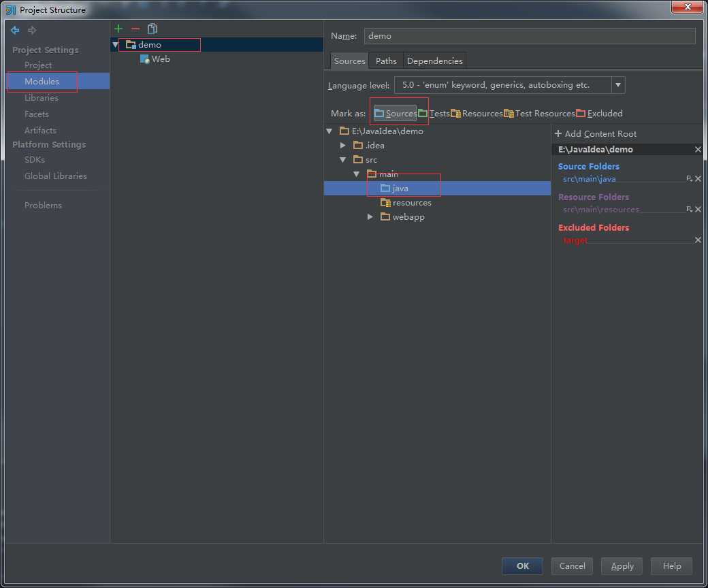Click Add Content Root
This screenshot has height=588, width=708.
coord(595,133)
